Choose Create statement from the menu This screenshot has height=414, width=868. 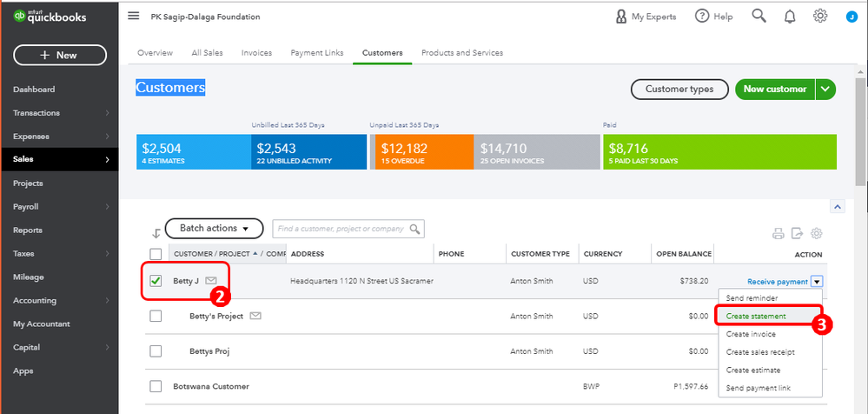click(767, 316)
